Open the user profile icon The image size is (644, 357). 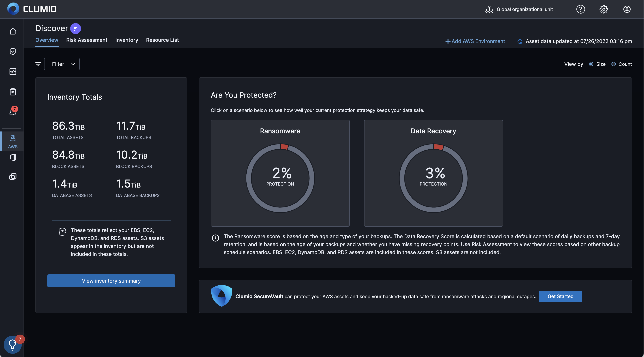(x=627, y=9)
